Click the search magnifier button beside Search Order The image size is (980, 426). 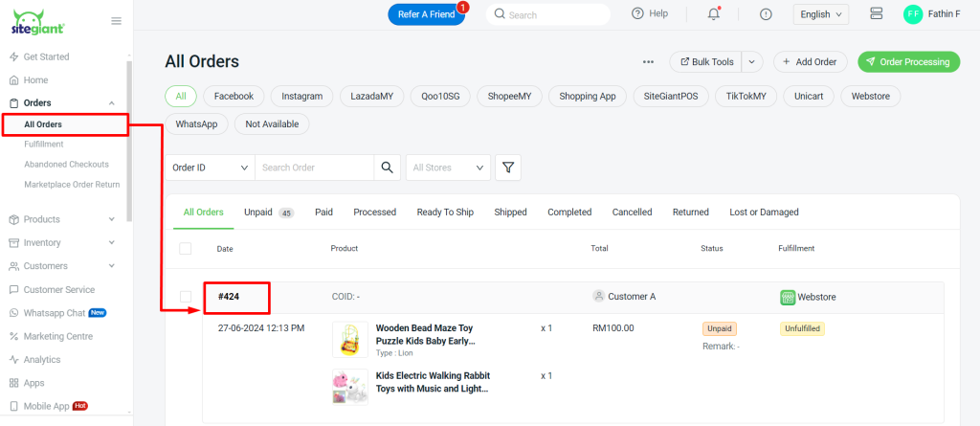tap(387, 168)
